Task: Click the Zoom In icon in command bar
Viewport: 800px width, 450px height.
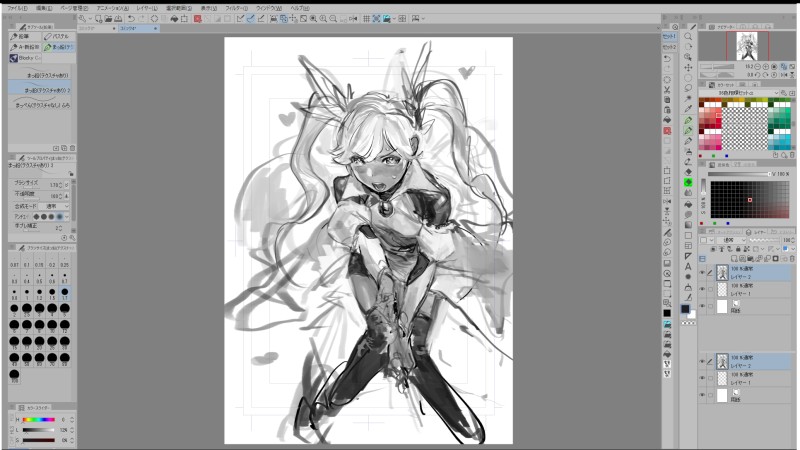Action: [x=323, y=18]
